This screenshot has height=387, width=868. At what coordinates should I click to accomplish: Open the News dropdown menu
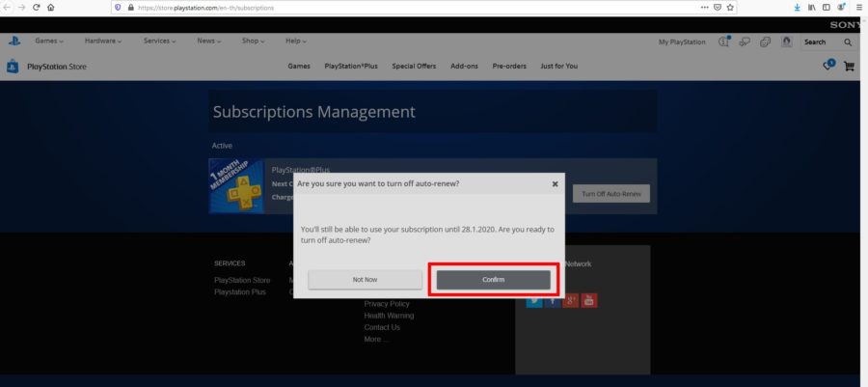click(208, 41)
